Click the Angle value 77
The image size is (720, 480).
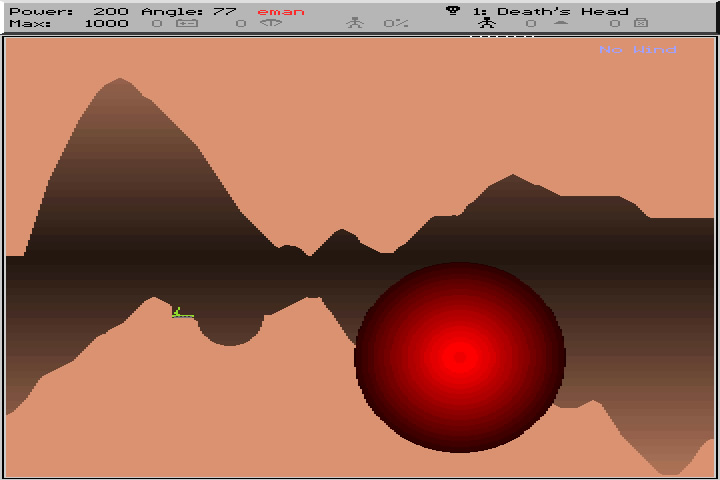pyautogui.click(x=225, y=11)
